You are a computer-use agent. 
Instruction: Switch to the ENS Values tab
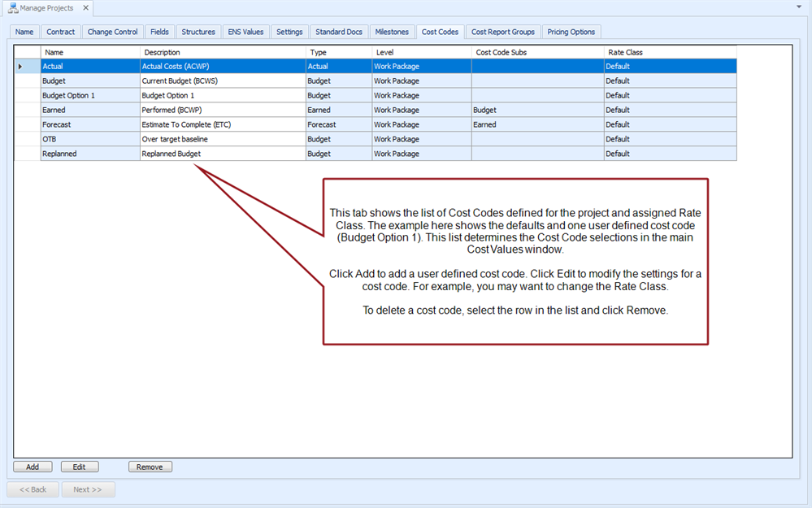[245, 32]
